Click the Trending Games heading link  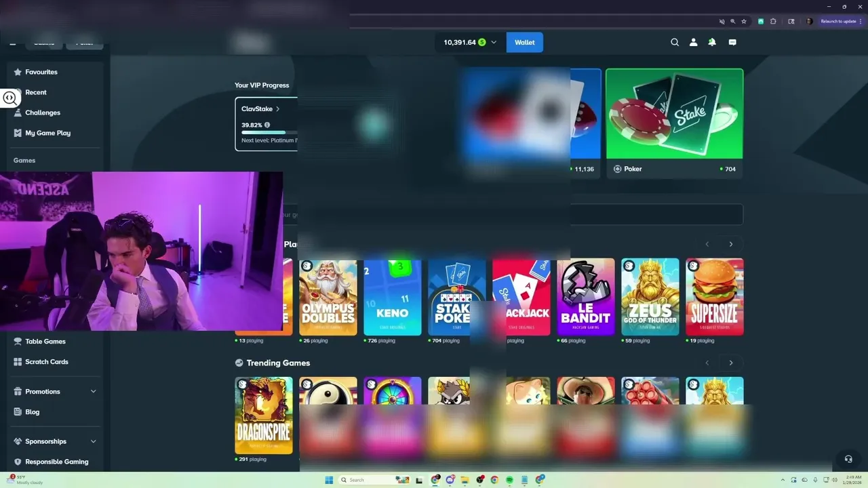pyautogui.click(x=278, y=363)
